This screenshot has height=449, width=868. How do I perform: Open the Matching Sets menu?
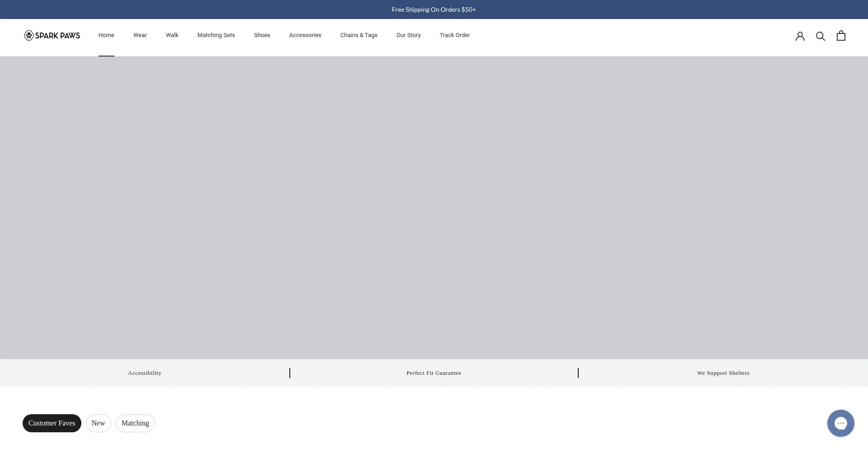(216, 35)
